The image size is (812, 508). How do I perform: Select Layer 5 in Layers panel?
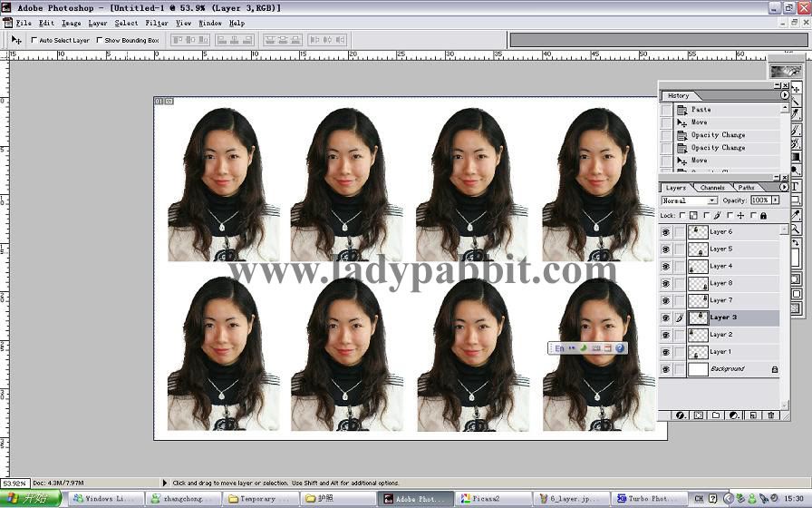pos(733,249)
